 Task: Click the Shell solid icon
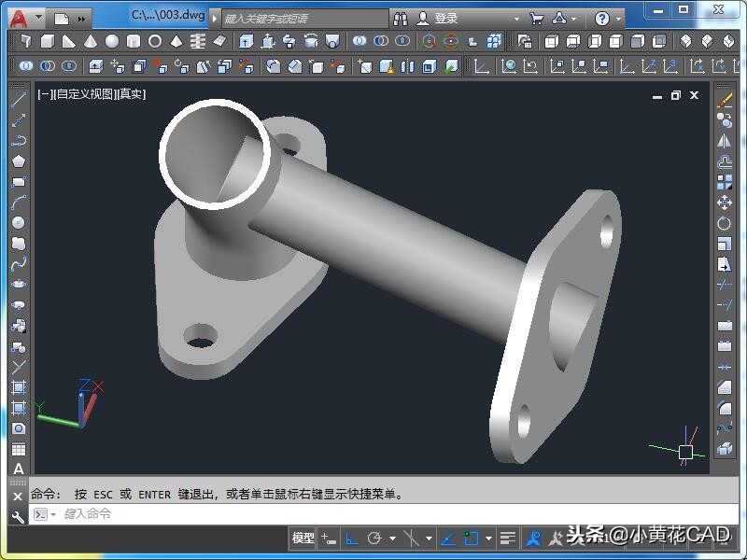tap(430, 65)
